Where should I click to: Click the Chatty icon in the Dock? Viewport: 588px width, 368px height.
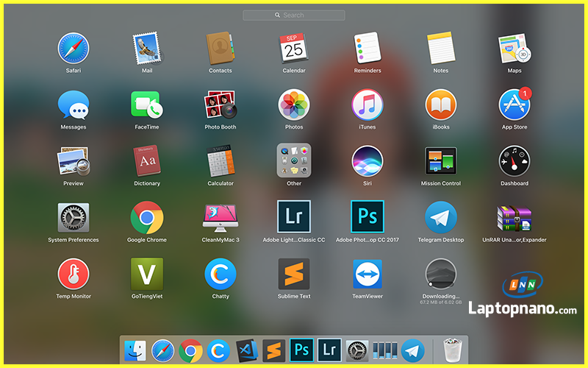(218, 351)
